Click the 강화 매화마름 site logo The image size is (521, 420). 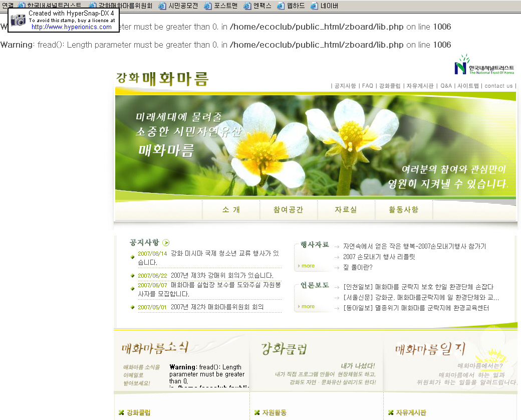pos(162,79)
